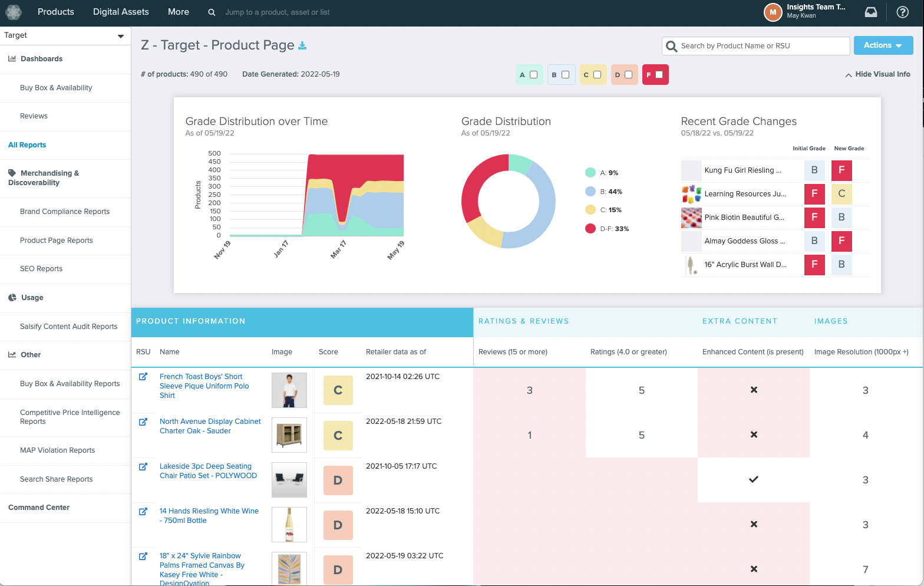The image size is (924, 586).
Task: Select the Extra Content column tab
Action: point(740,321)
